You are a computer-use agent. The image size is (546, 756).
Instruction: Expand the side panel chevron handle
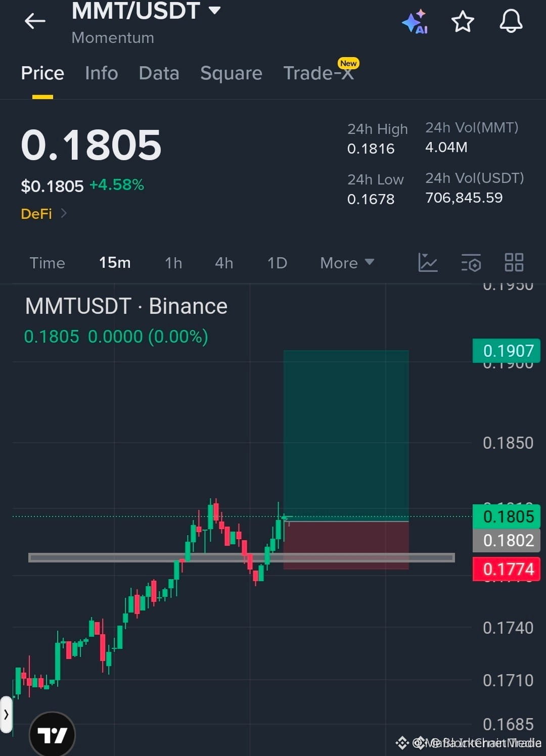coord(6,715)
